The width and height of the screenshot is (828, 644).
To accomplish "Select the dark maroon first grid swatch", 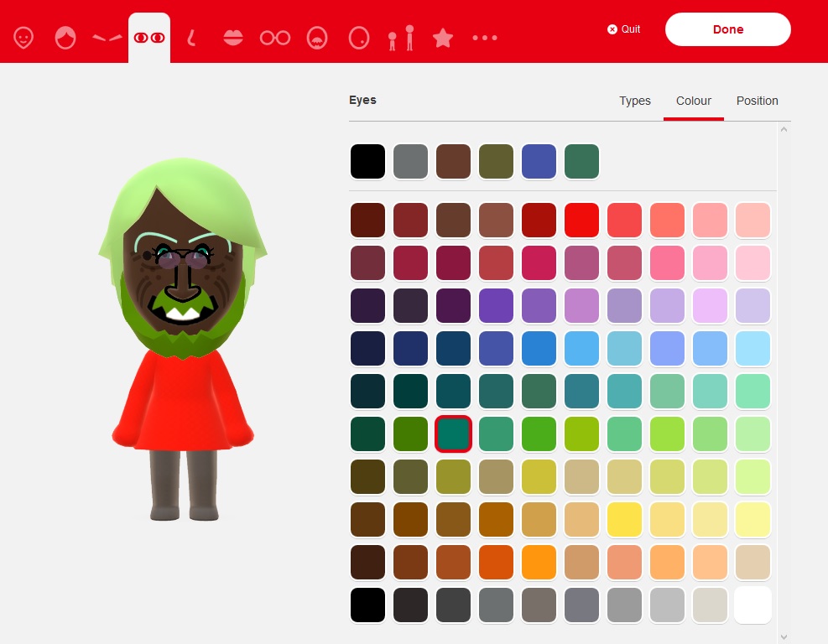I will coord(367,221).
